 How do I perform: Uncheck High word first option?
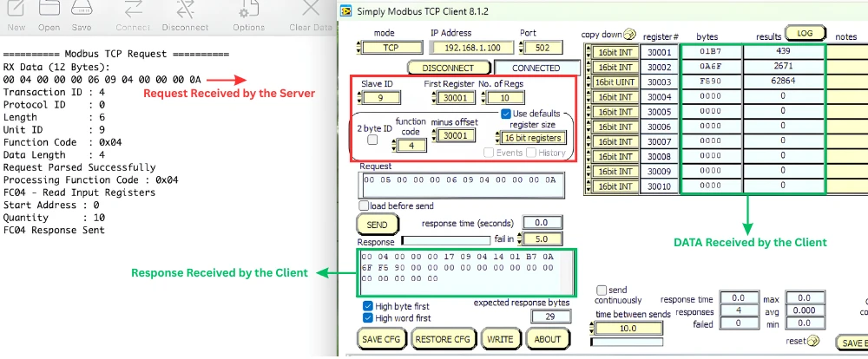tap(367, 318)
